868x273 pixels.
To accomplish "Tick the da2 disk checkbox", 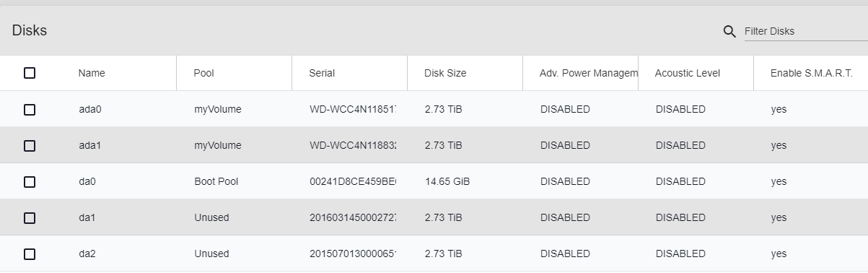I will pyautogui.click(x=30, y=253).
